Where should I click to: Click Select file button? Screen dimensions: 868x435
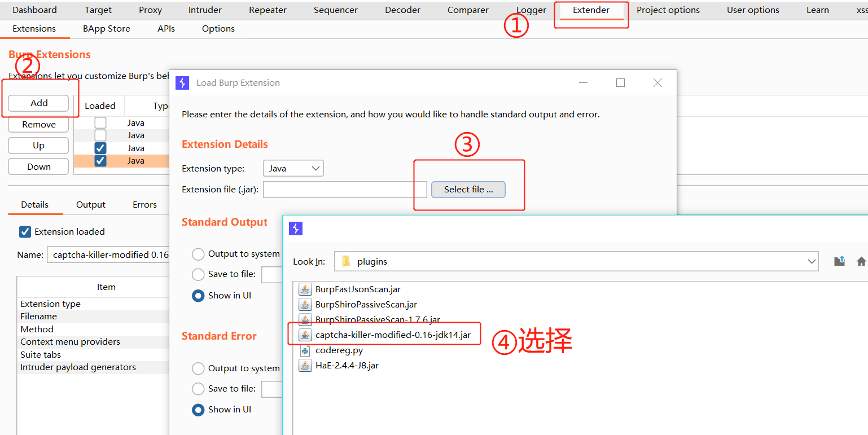(468, 190)
